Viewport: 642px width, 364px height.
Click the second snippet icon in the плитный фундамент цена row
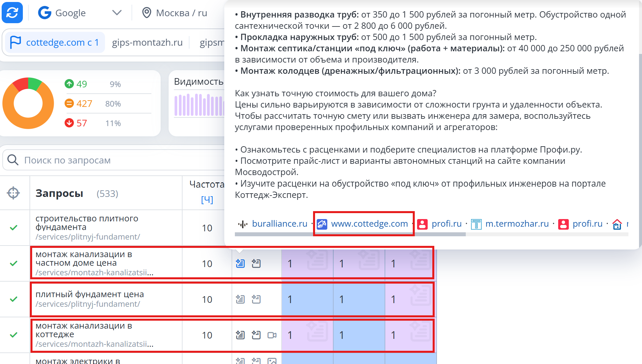coord(256,299)
